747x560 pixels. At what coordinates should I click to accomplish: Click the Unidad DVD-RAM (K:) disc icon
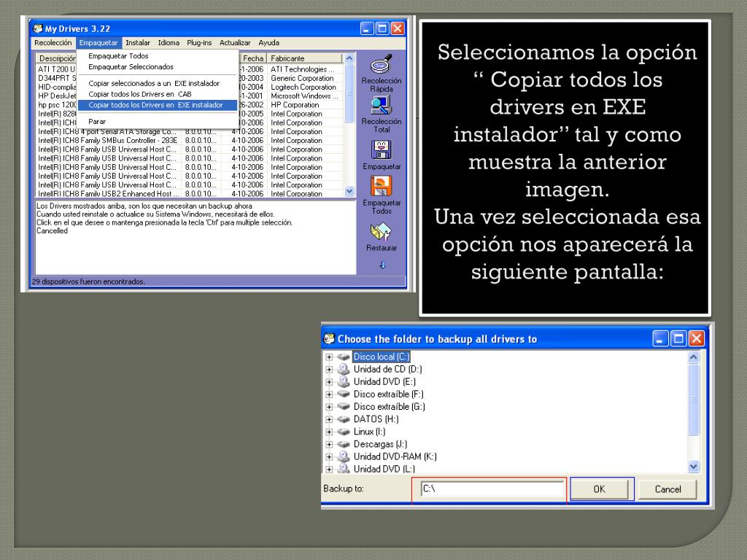(344, 456)
